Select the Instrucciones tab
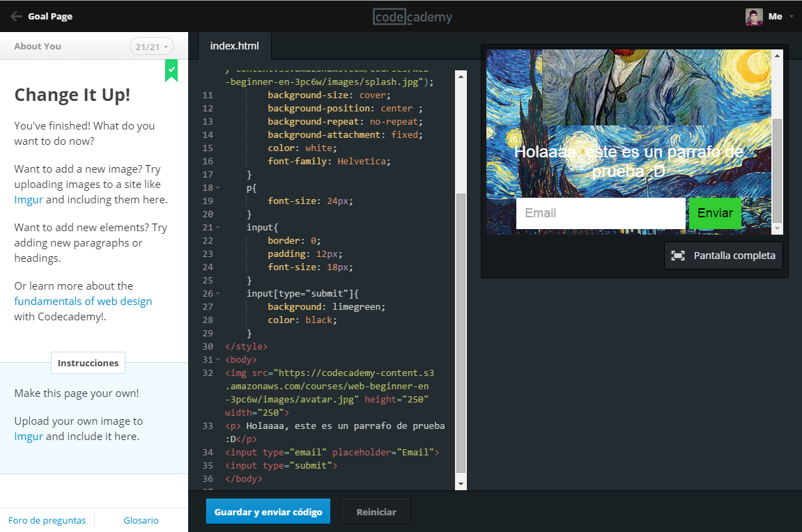Screen dimensions: 802x532 click(88, 363)
